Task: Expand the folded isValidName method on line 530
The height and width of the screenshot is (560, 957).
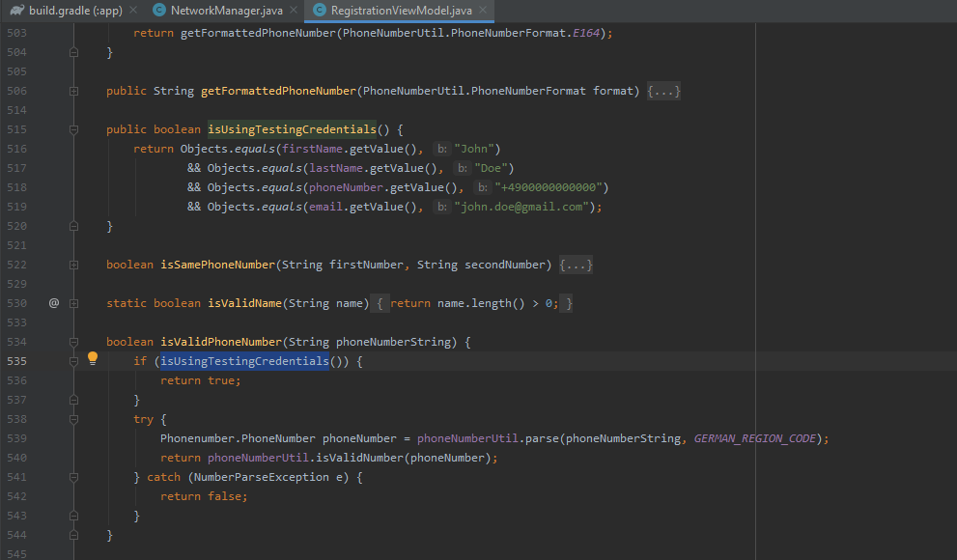Action: click(73, 303)
